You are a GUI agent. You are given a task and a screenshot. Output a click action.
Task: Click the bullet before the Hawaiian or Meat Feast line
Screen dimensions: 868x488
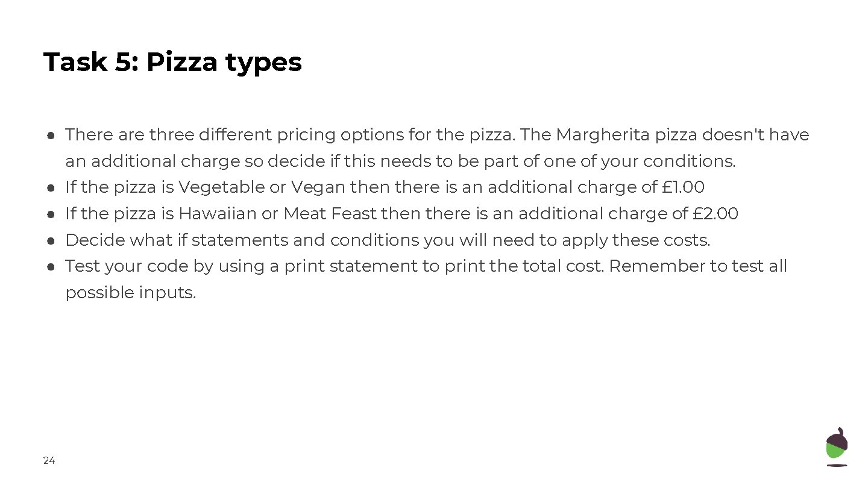pyautogui.click(x=52, y=214)
